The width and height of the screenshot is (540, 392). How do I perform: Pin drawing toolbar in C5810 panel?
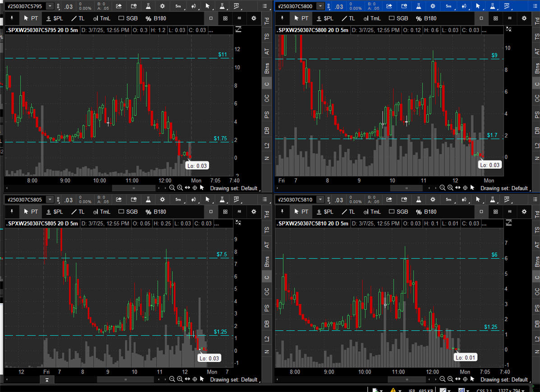pyautogui.click(x=282, y=211)
